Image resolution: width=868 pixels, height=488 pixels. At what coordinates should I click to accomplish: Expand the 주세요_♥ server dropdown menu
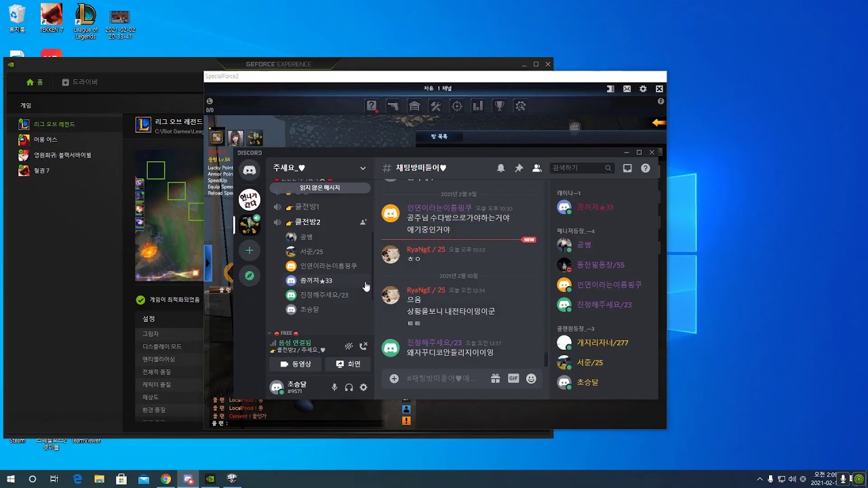(x=363, y=168)
